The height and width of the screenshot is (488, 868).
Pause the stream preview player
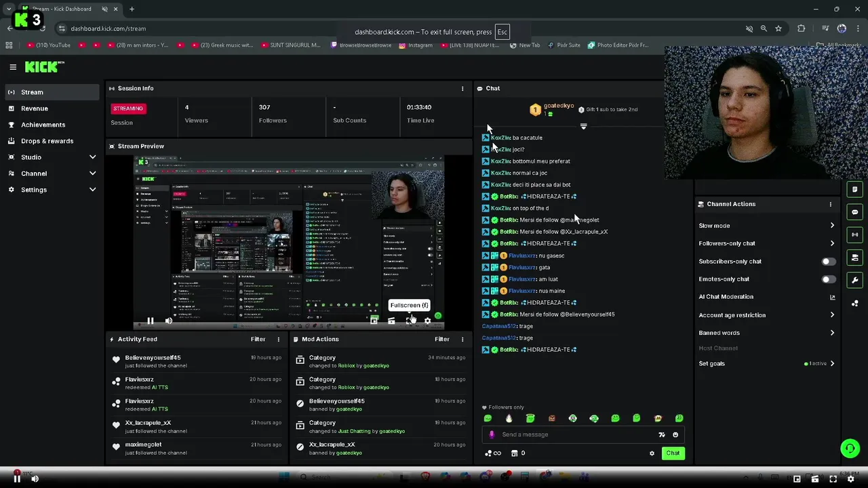[x=151, y=321]
